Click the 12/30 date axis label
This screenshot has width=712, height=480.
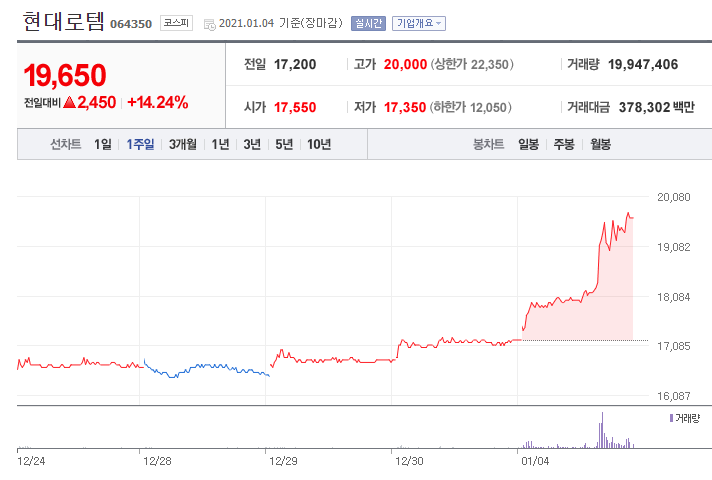[x=409, y=461]
